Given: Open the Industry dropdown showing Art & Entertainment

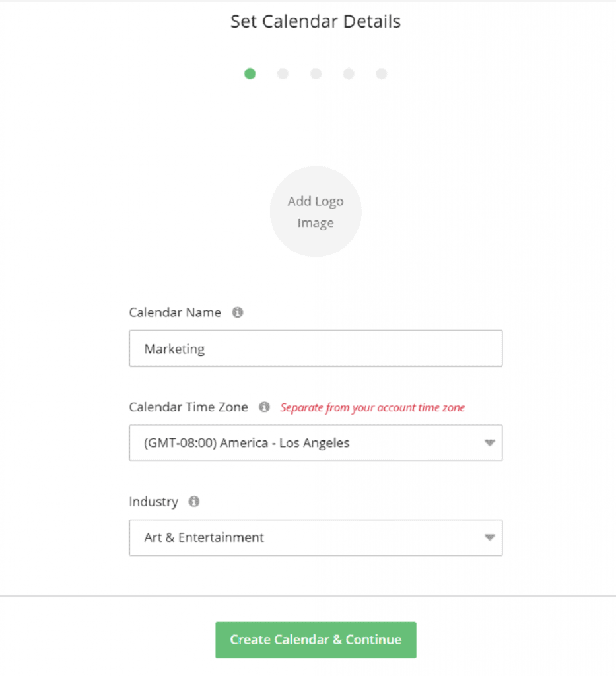Looking at the screenshot, I should pos(316,537).
